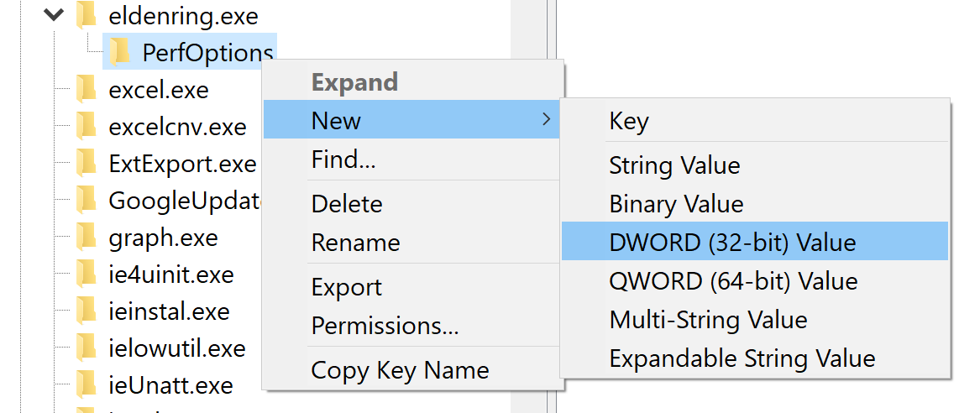Select the ieUnatt.exe registry key
This screenshot has height=413, width=980.
pos(170,385)
